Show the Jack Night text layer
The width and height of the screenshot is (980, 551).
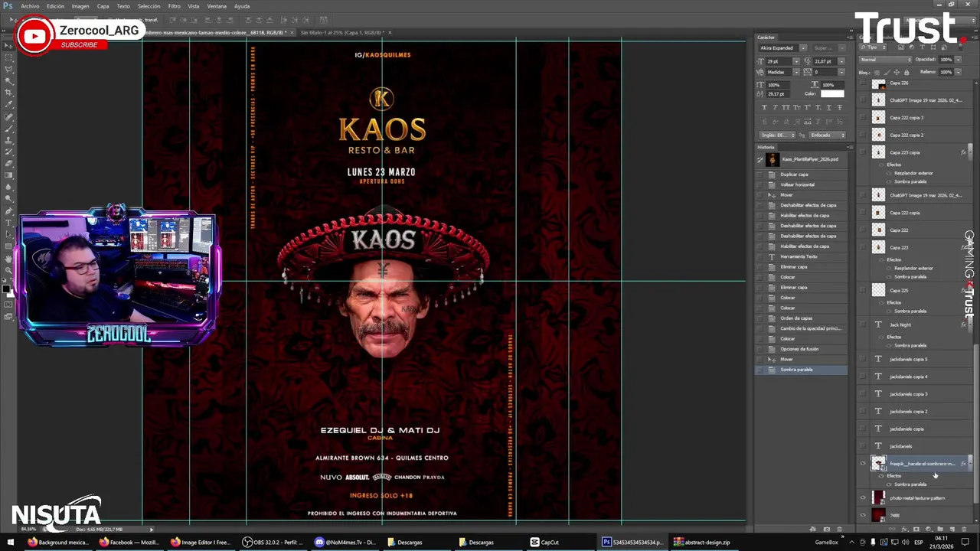863,324
